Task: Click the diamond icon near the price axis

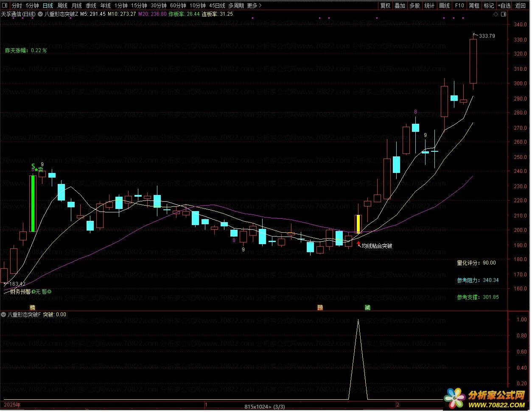Action: [x=495, y=14]
